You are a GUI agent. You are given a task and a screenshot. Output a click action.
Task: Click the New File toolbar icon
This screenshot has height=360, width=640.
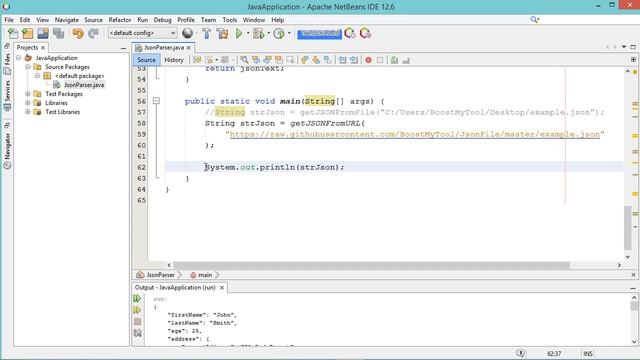[13, 33]
